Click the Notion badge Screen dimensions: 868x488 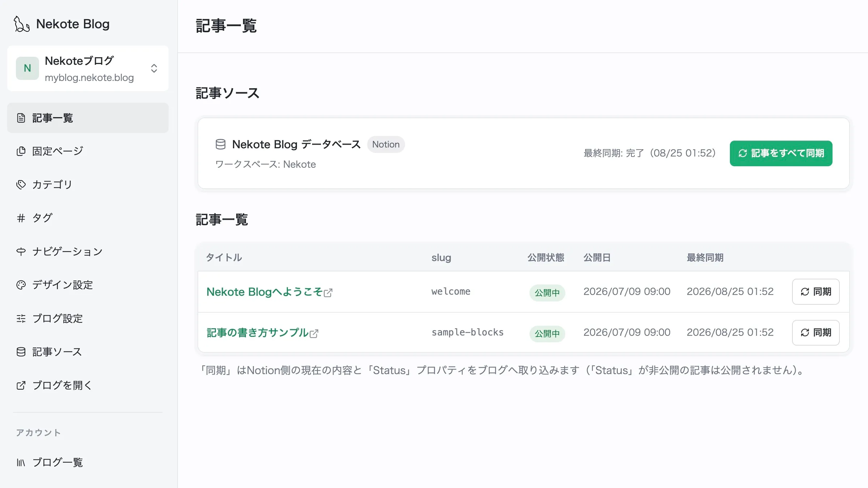(386, 144)
